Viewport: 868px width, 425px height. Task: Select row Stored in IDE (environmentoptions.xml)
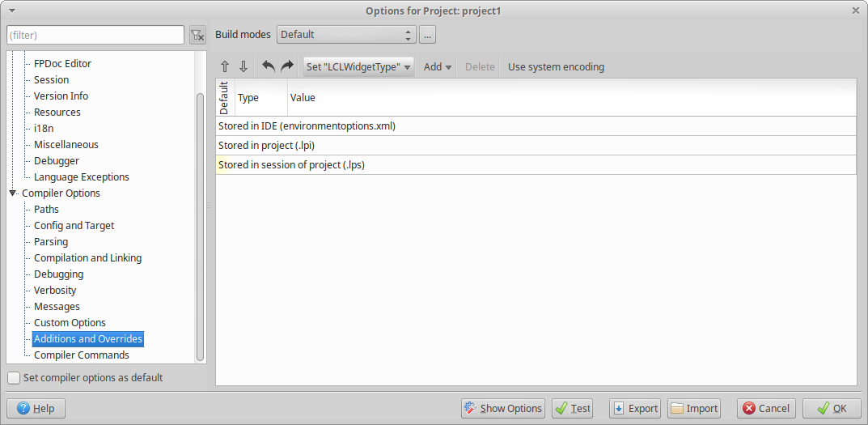click(536, 125)
